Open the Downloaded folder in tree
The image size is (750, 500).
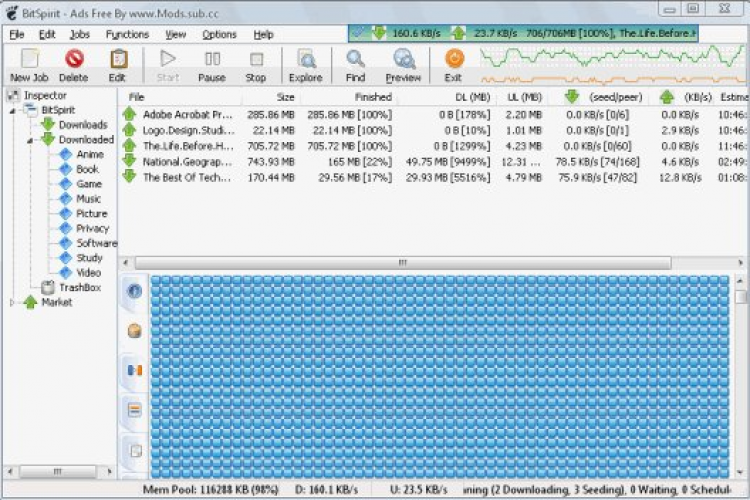(86, 140)
